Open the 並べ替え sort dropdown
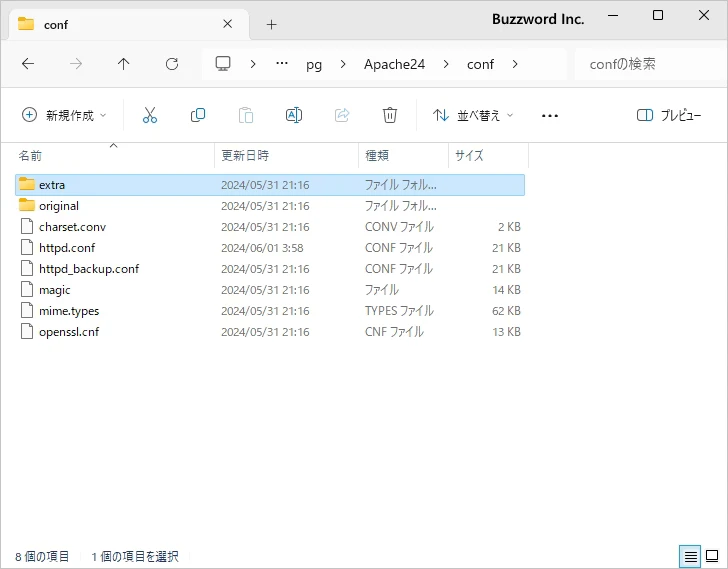Viewport: 728px width, 569px height. 473,115
